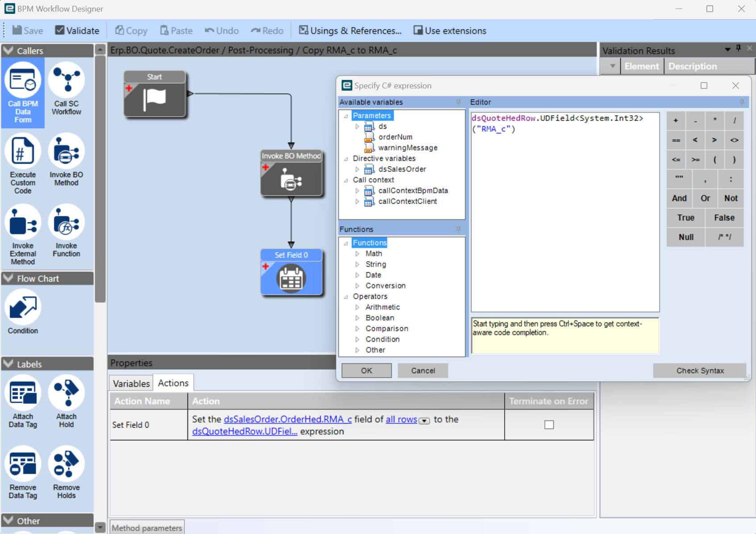Click the Check Syntax button

click(x=699, y=370)
